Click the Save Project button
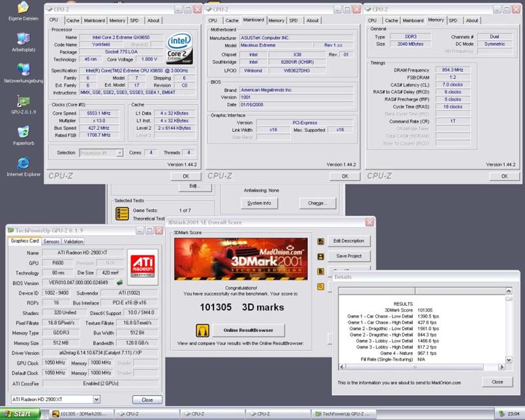The image size is (525, 420). [x=348, y=256]
